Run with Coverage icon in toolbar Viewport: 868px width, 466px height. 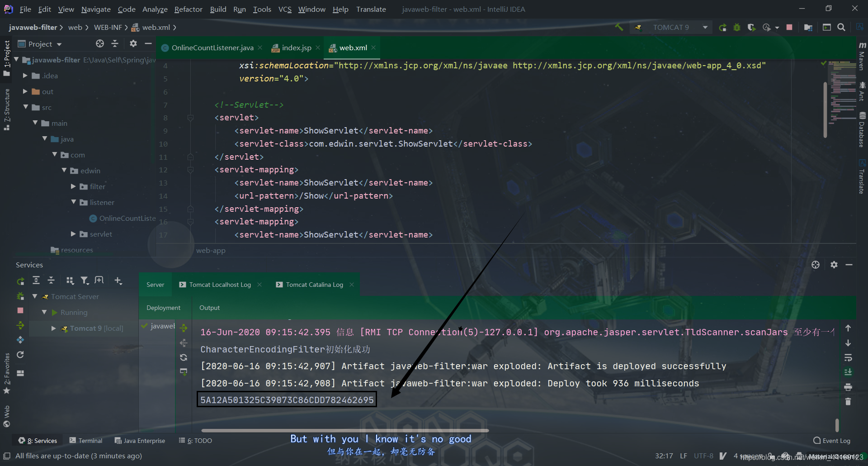coord(751,28)
